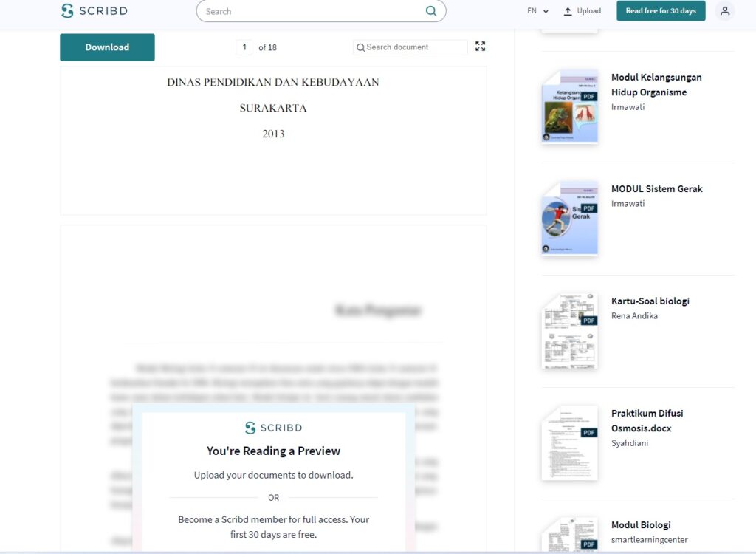Open Praktikum Difusi Osmosis.docx
This screenshot has width=756, height=554.
pos(647,421)
